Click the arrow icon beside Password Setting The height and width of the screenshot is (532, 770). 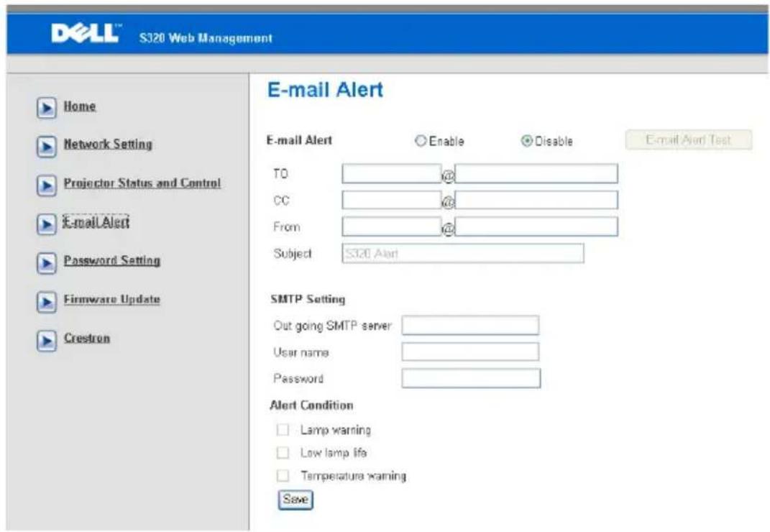point(47,263)
